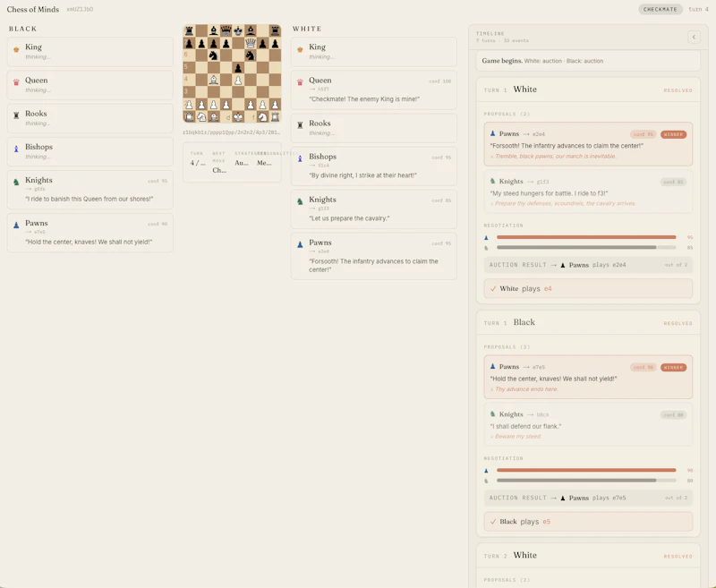Click the 'conf 100' label on the White Queen card
The width and height of the screenshot is (716, 588).
(439, 81)
